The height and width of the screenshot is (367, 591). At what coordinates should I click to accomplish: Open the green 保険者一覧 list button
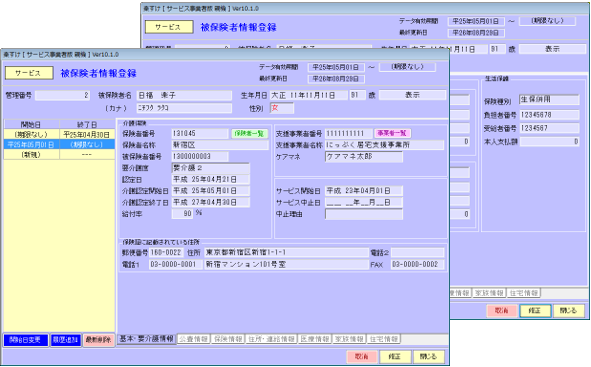coord(249,134)
